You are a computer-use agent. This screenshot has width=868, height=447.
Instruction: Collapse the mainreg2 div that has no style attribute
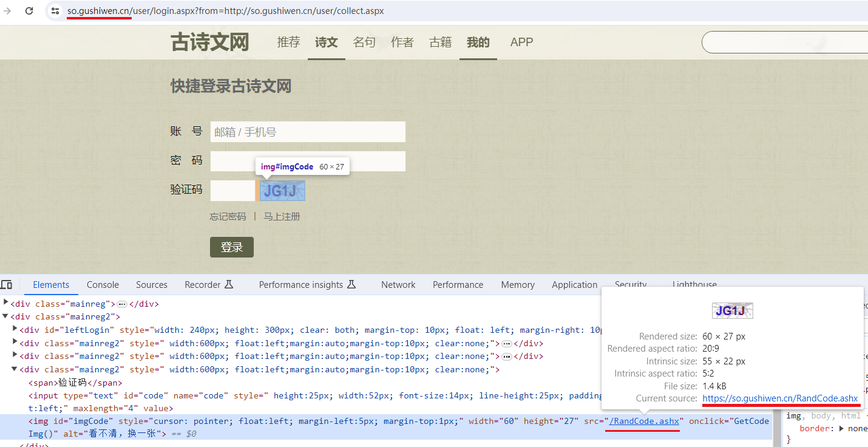[6, 316]
